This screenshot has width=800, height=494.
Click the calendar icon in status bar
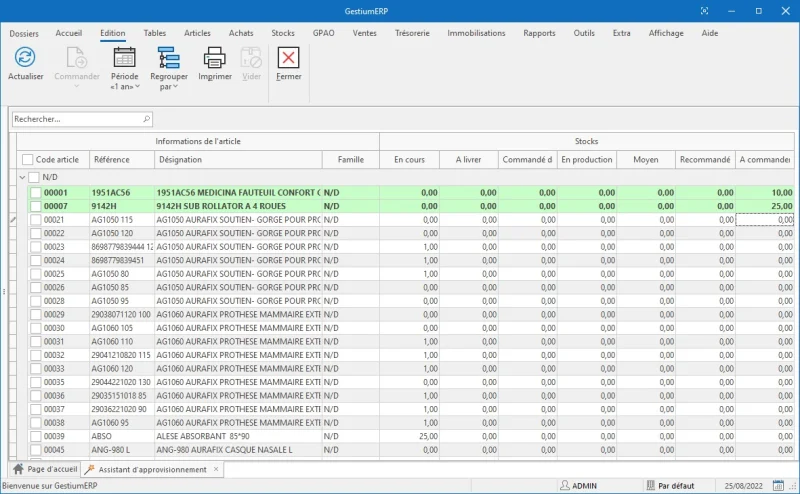click(778, 485)
